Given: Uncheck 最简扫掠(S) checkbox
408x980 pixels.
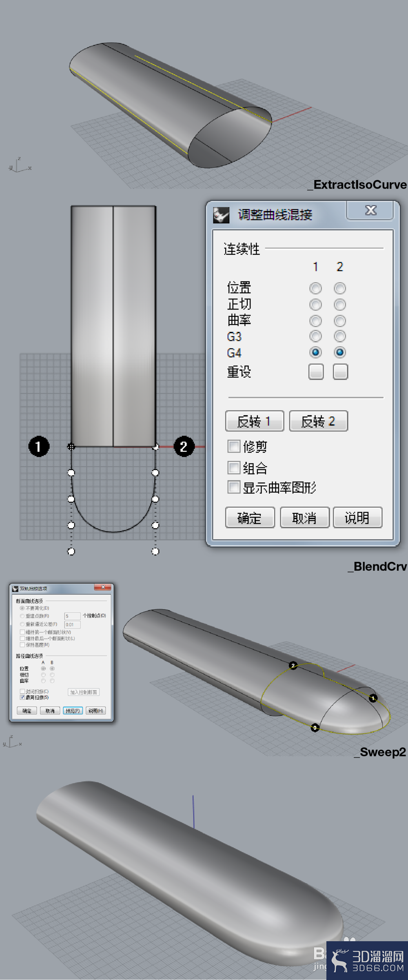Looking at the screenshot, I should click(x=22, y=697).
